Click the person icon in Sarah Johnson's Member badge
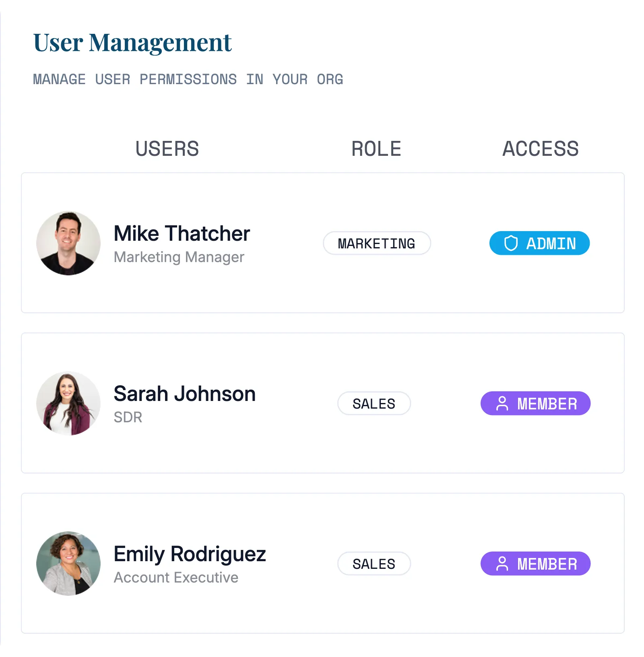 [502, 403]
